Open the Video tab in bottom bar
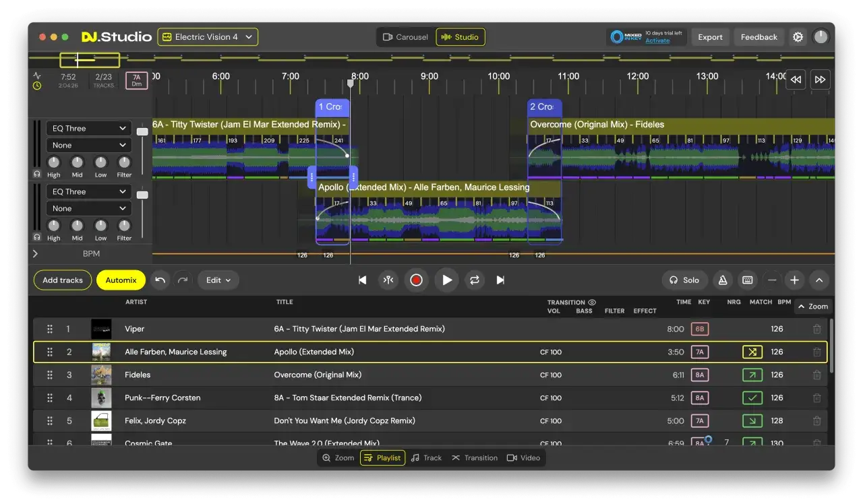The image size is (863, 504). [x=524, y=458]
